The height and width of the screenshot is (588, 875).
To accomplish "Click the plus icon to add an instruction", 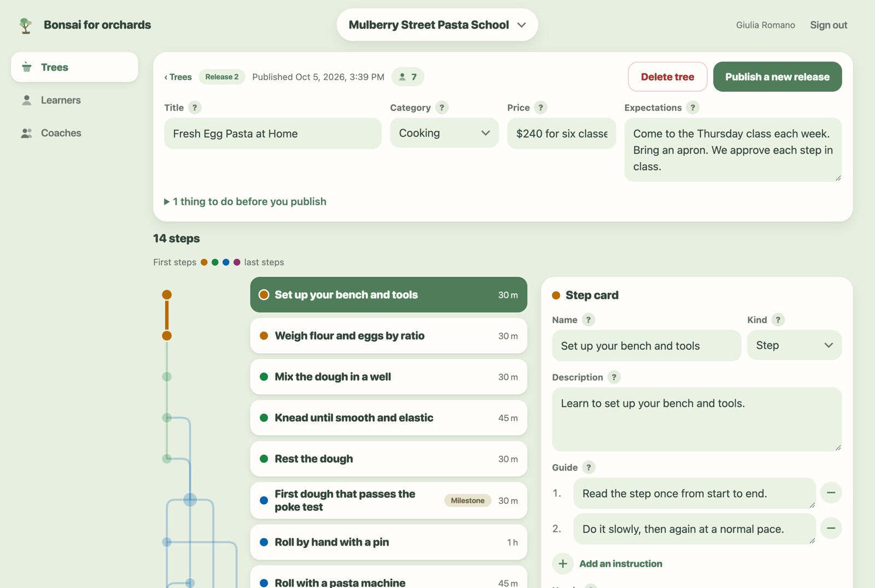I will pyautogui.click(x=563, y=564).
